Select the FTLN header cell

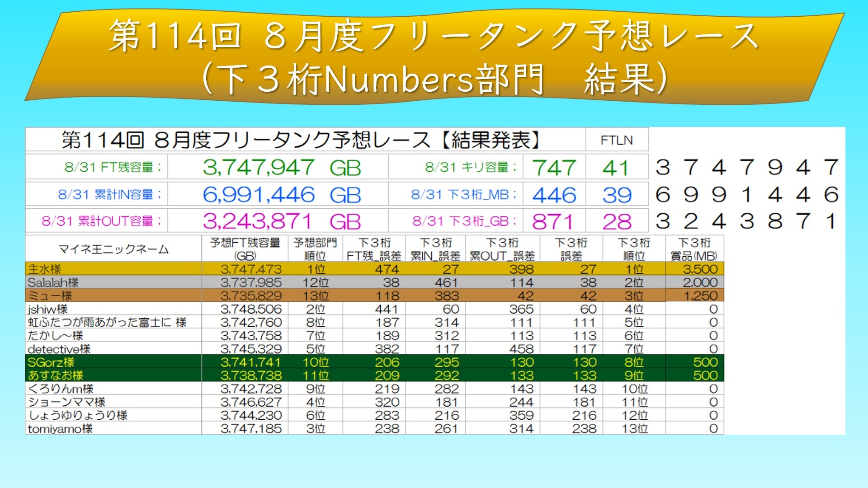(617, 140)
